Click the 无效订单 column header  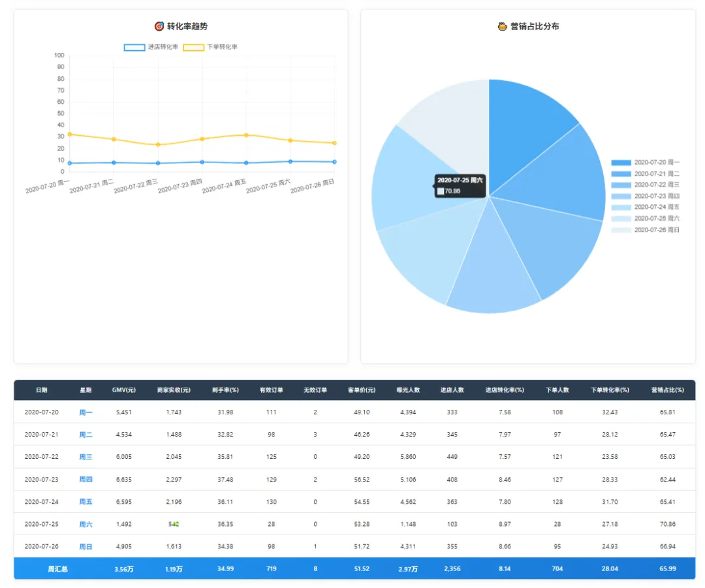click(315, 390)
